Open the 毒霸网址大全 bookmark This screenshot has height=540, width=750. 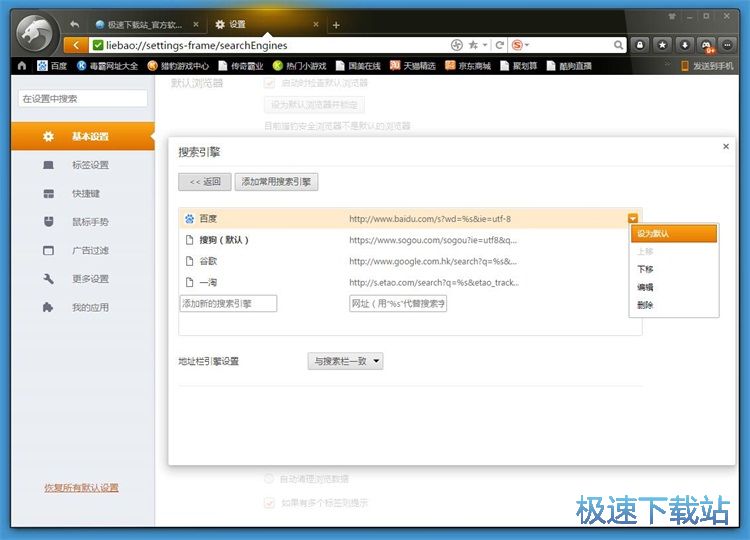click(108, 66)
